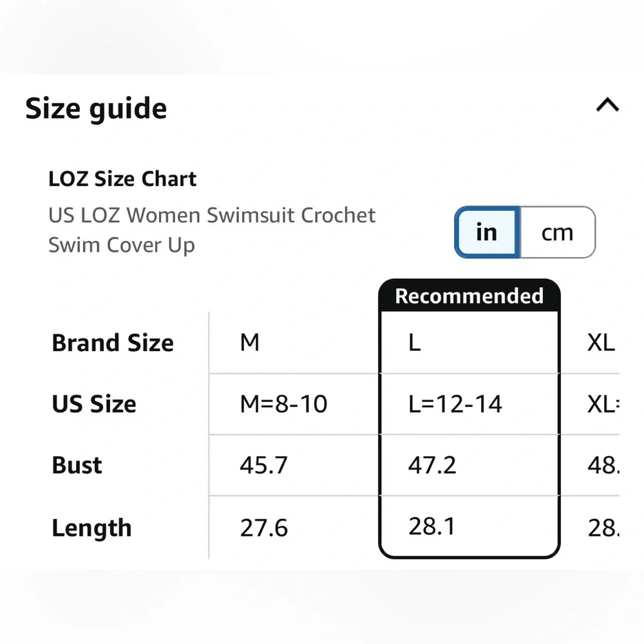Select the XL brand size column header
This screenshot has height=644, width=644.
coord(601,343)
